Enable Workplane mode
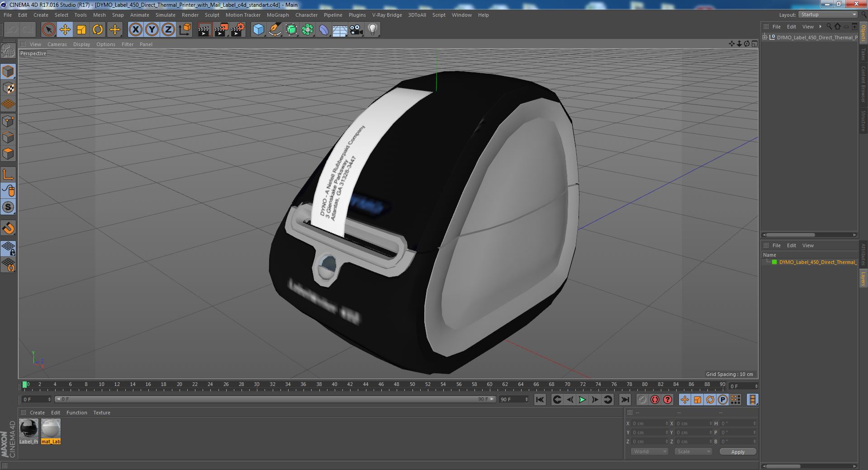Image resolution: width=868 pixels, height=470 pixels. click(8, 104)
